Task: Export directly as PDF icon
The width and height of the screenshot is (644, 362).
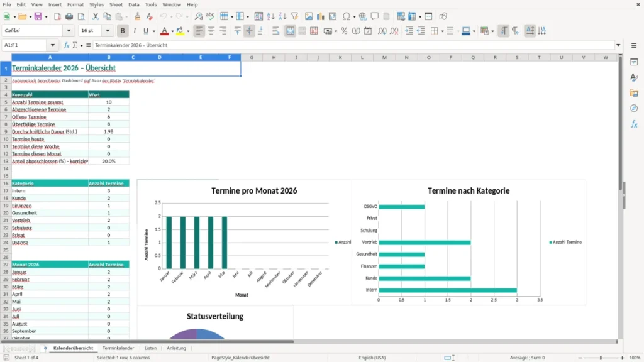Action: (x=57, y=16)
